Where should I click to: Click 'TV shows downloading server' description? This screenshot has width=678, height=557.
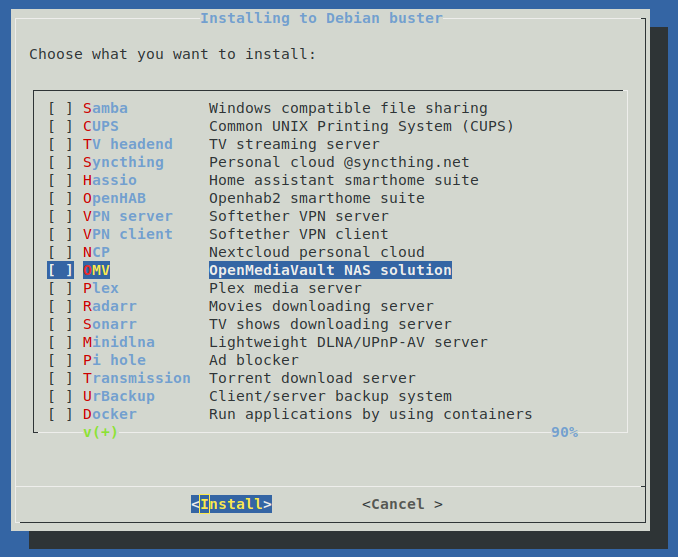point(330,324)
